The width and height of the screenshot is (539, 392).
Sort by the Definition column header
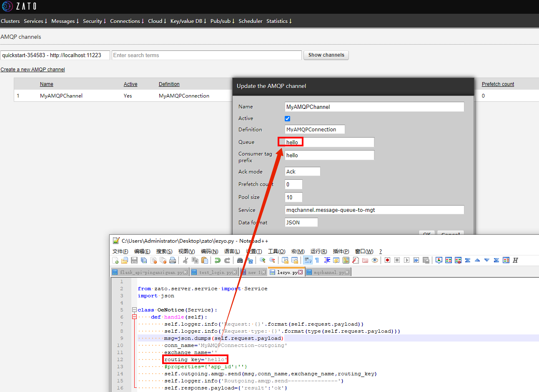point(169,84)
